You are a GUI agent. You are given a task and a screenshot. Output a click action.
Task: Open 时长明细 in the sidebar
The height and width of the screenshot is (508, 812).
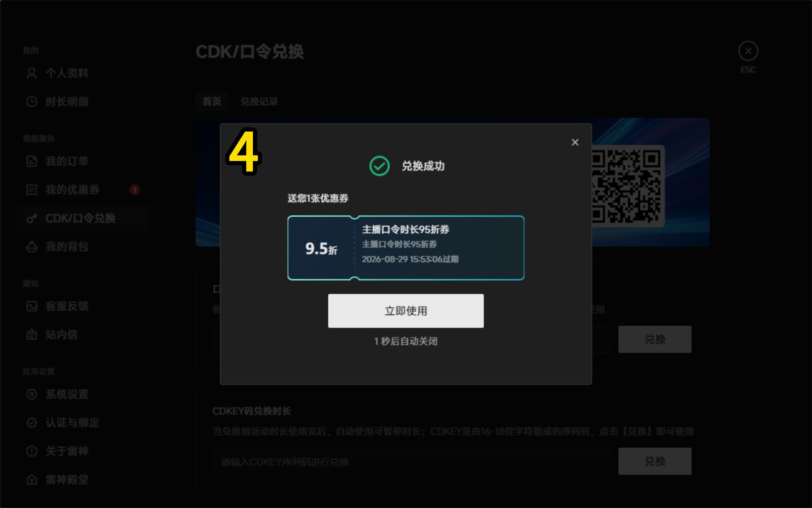(82, 102)
